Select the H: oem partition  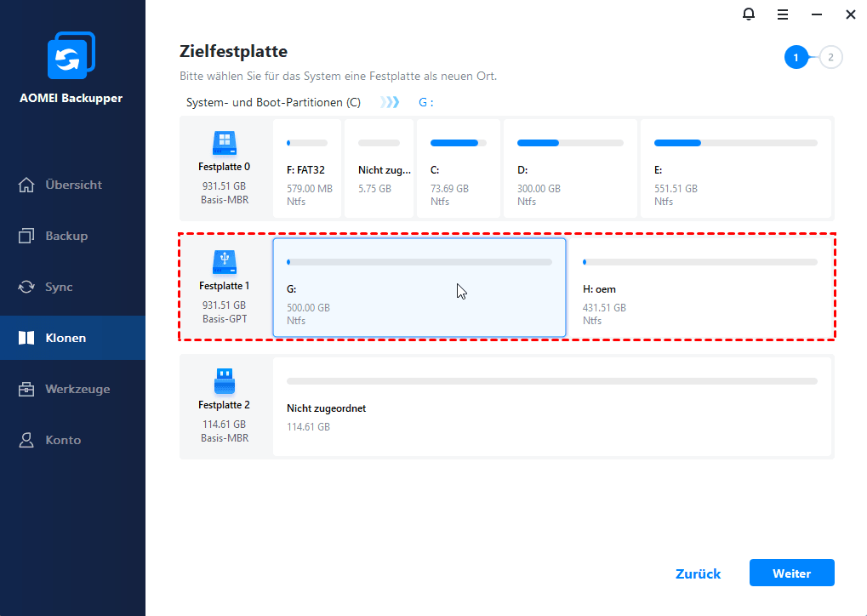click(700, 288)
